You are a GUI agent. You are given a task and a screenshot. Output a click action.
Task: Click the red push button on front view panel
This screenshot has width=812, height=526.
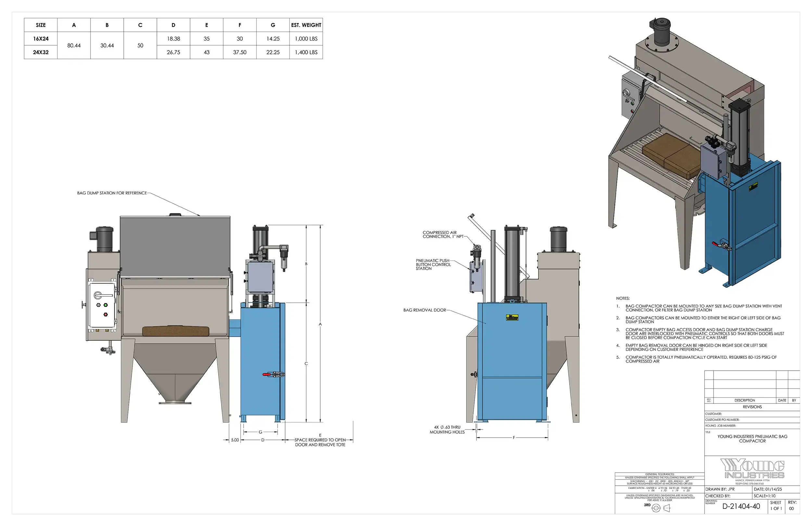coord(106,314)
